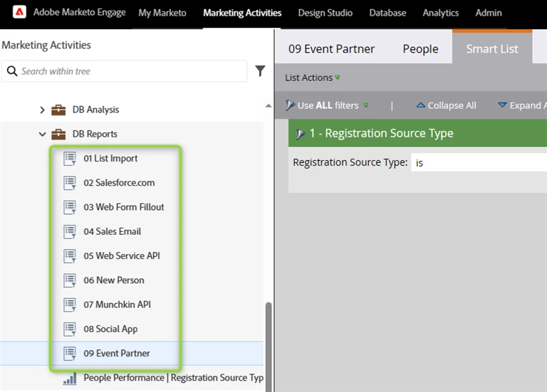This screenshot has height=392, width=547.
Task: Click the Collapse All button
Action: tap(446, 105)
